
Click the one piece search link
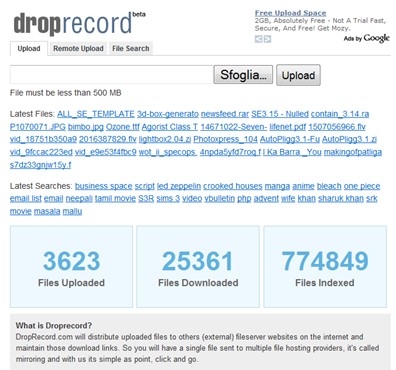pos(362,186)
